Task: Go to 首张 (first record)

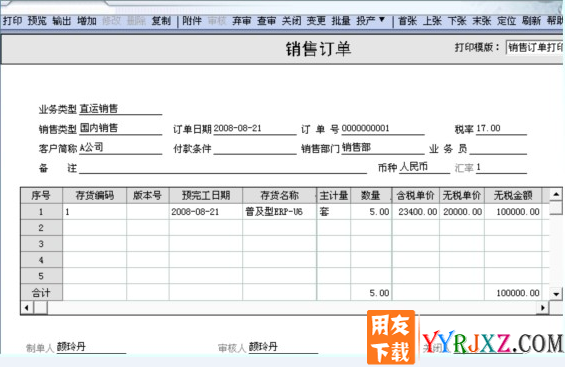Action: tap(408, 21)
